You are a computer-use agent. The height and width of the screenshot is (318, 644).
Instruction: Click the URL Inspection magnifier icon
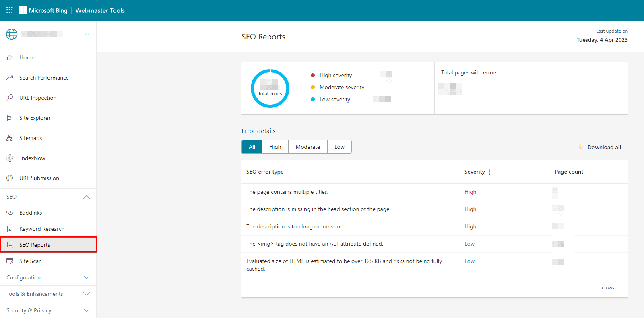(10, 98)
